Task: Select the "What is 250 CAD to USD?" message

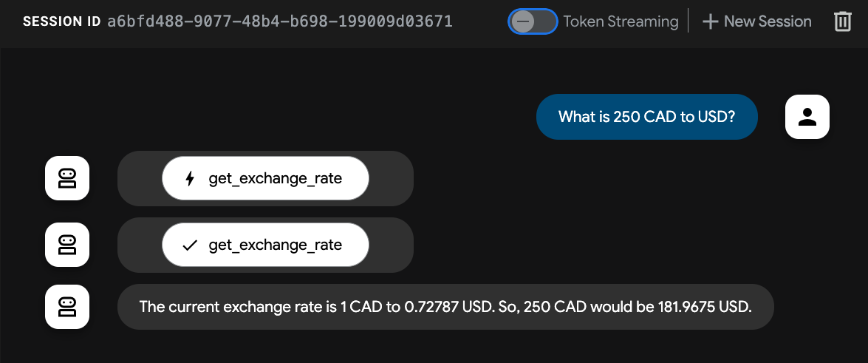Action: point(646,117)
